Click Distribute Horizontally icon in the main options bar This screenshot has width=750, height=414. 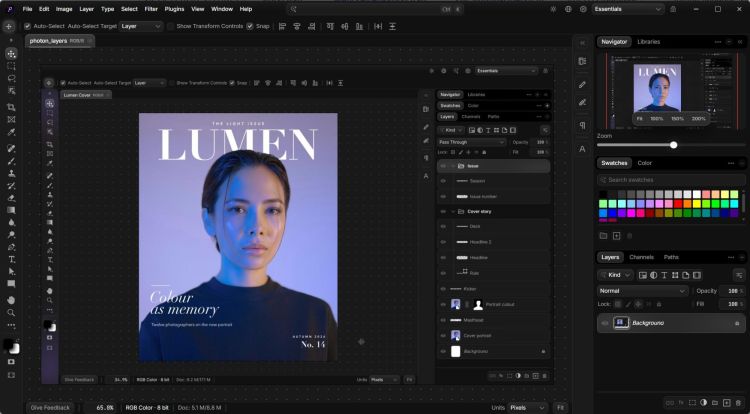coord(378,26)
